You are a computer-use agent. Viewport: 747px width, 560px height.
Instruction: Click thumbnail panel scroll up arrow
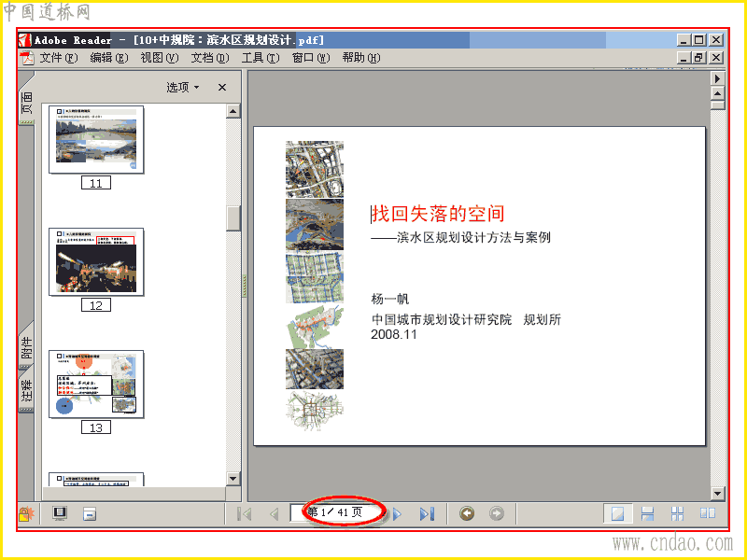coord(233,111)
